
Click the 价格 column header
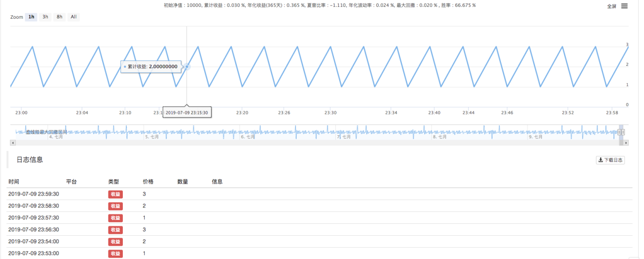148,182
